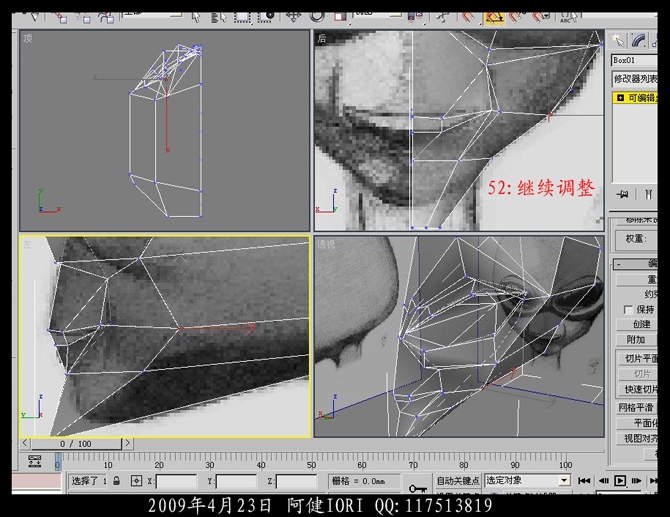The height and width of the screenshot is (517, 670).
Task: Click Bind to Space Warp icon
Action: [x=106, y=17]
